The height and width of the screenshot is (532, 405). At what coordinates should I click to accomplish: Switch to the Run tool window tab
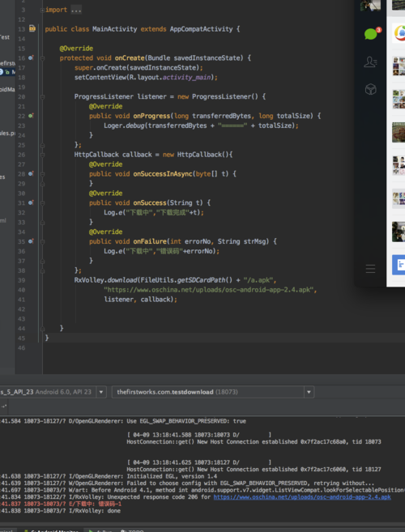pyautogui.click(x=100, y=530)
